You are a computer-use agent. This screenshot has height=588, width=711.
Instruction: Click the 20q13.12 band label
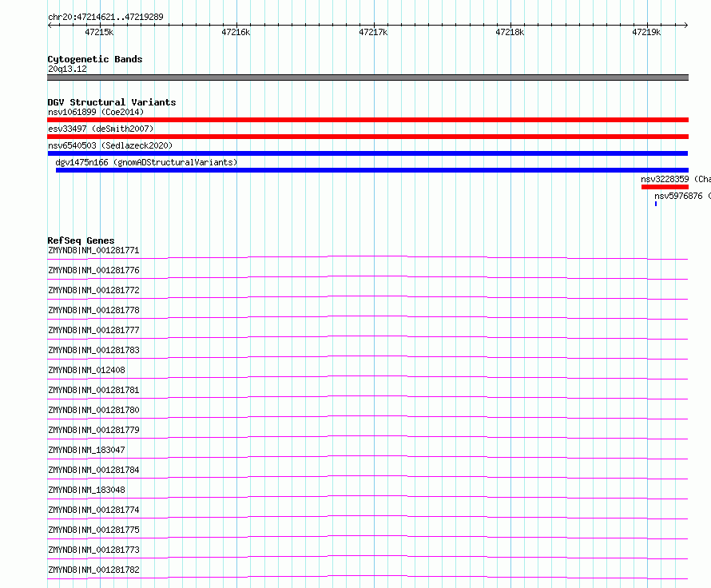coord(68,69)
